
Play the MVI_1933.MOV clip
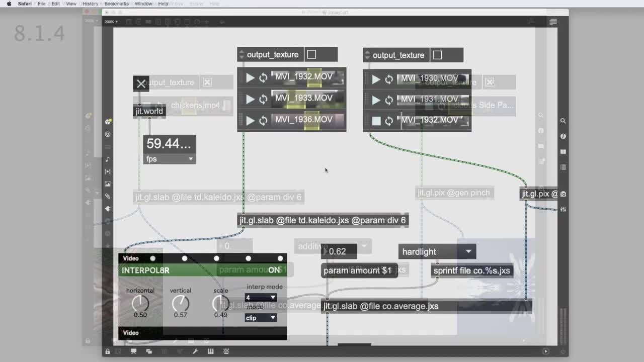250,100
